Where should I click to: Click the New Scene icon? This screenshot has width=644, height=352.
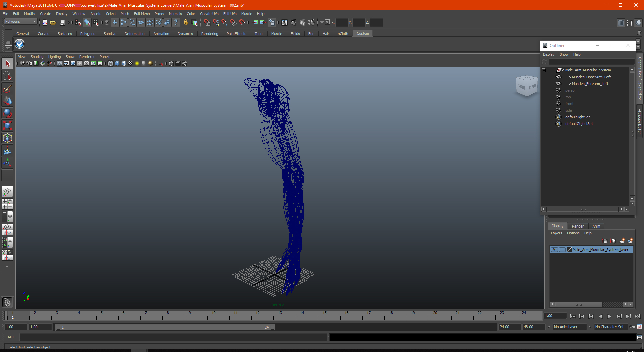(45, 22)
